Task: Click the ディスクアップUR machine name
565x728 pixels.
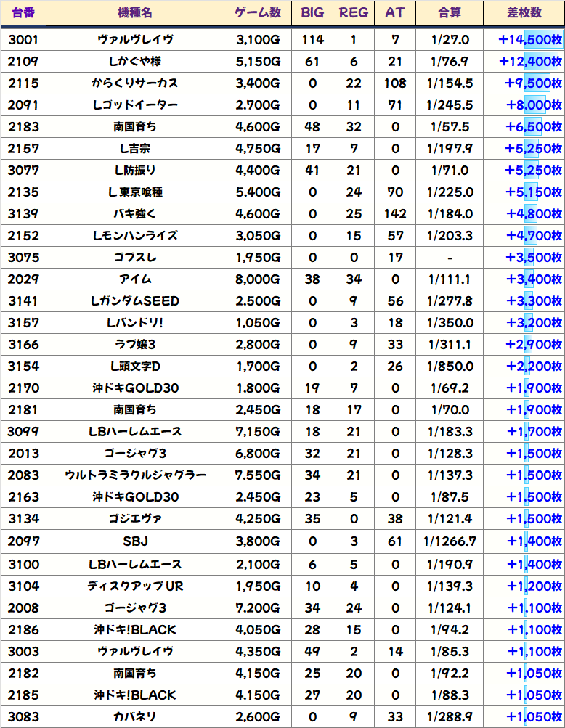Action: pyautogui.click(x=135, y=587)
